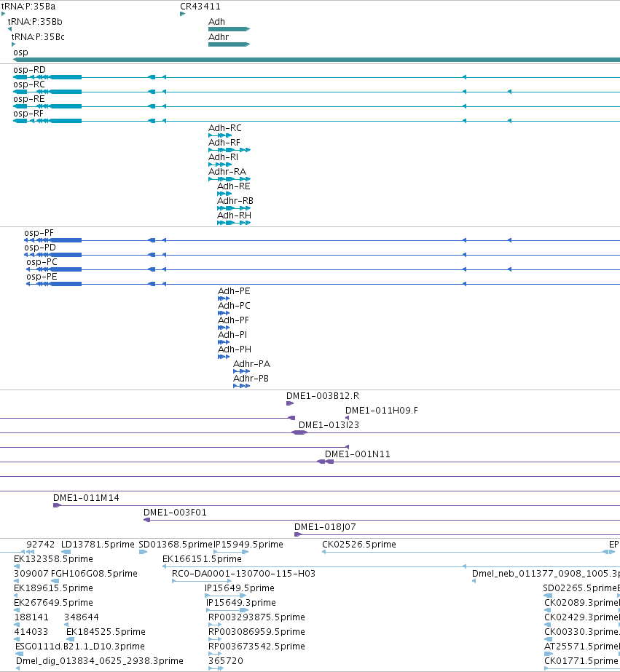Click the Adh-RH transcript label
This screenshot has width=620, height=672.
pyautogui.click(x=234, y=216)
